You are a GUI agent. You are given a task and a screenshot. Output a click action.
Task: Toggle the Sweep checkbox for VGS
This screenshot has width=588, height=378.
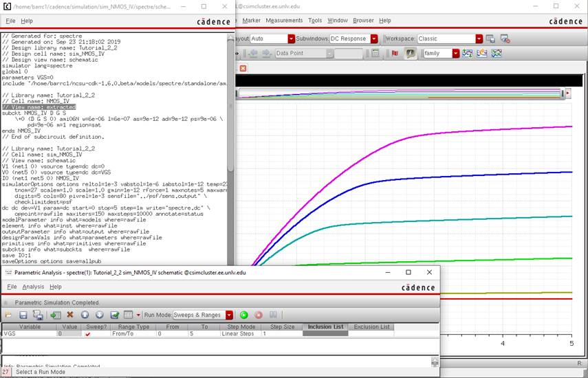coord(87,334)
